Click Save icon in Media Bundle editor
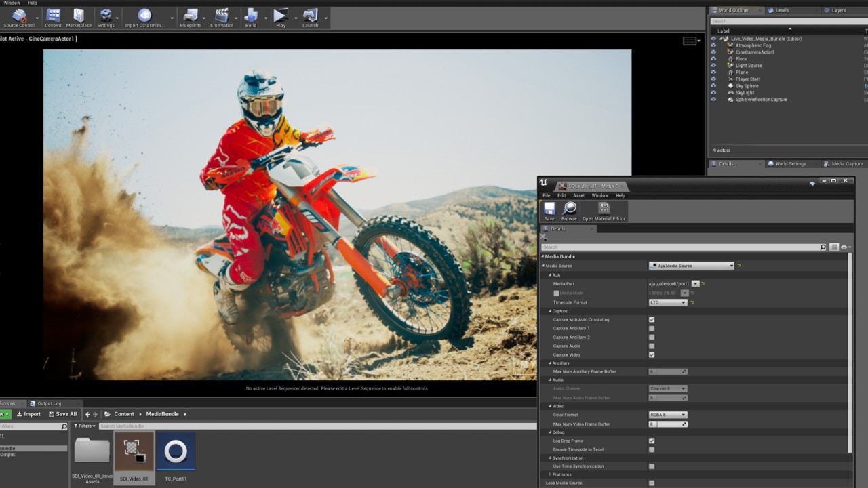The image size is (868, 488). [549, 211]
